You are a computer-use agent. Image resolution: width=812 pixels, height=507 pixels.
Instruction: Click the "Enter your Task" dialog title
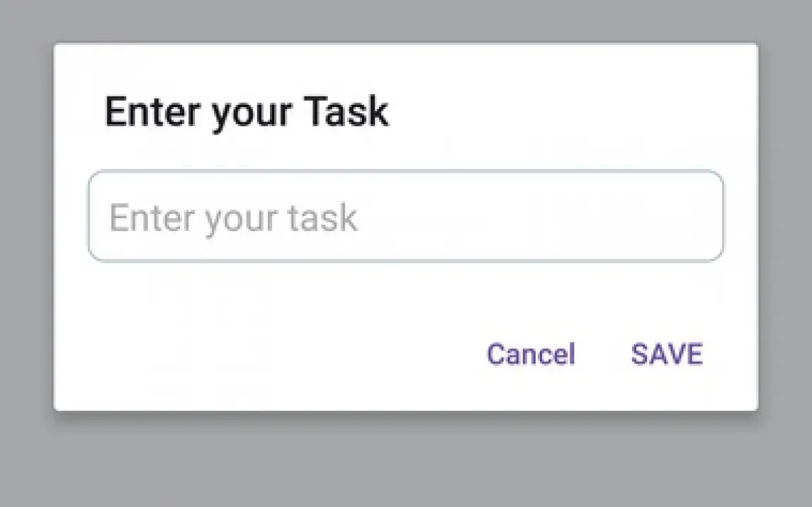pyautogui.click(x=247, y=112)
